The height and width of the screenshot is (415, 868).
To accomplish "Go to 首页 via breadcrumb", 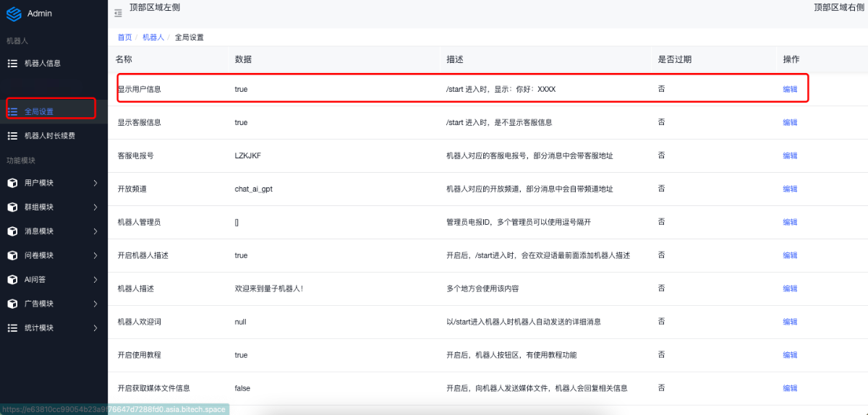I will [x=124, y=37].
